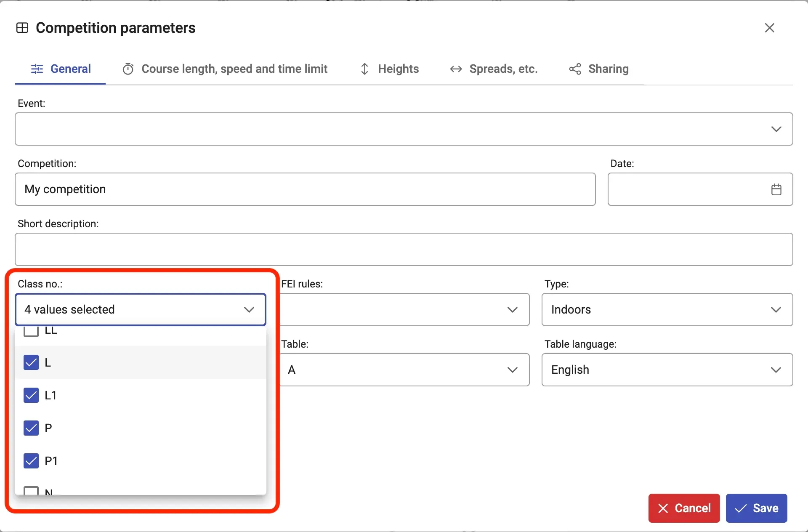Close the Competition parameters dialog
The height and width of the screenshot is (532, 808).
pyautogui.click(x=769, y=28)
